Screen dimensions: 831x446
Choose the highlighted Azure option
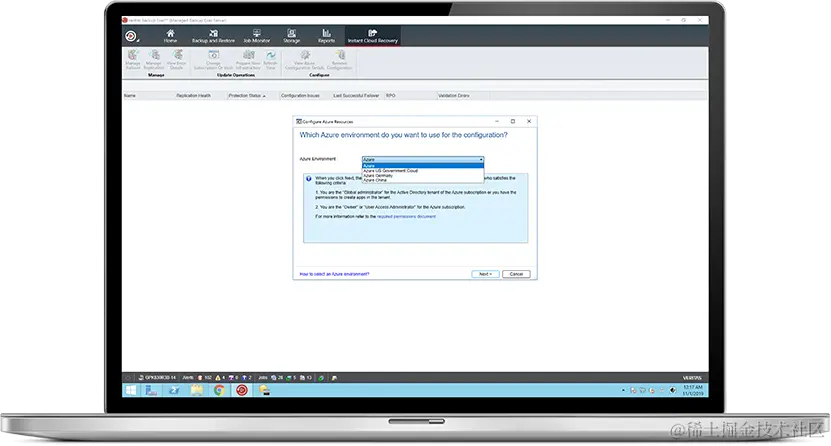pyautogui.click(x=423, y=166)
